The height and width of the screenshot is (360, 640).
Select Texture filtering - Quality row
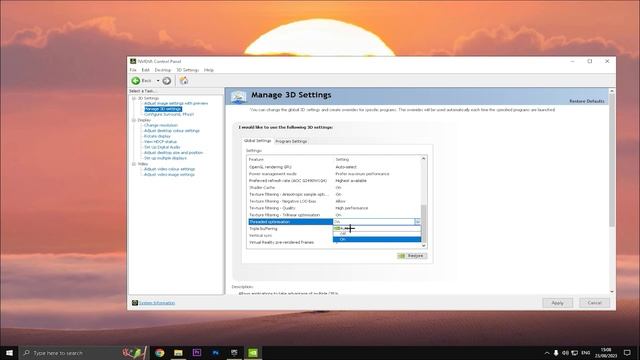[334, 208]
